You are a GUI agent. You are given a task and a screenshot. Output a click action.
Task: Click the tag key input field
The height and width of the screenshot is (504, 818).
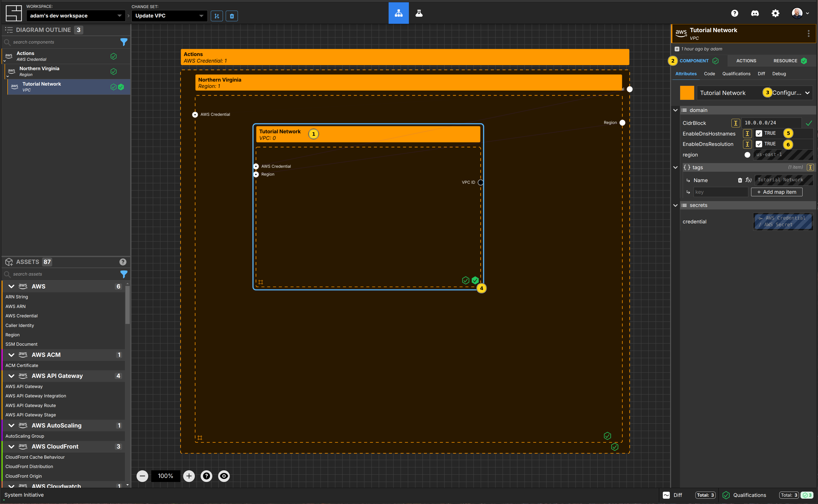(721, 192)
